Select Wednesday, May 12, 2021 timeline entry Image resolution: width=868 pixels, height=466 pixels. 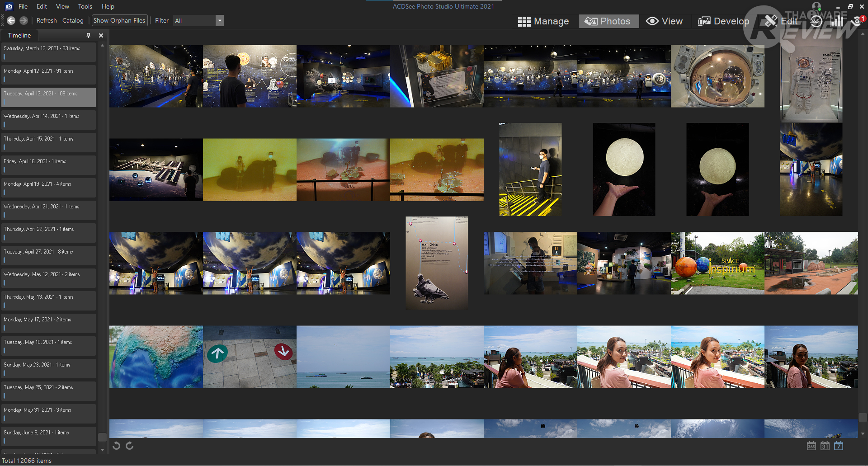point(49,278)
